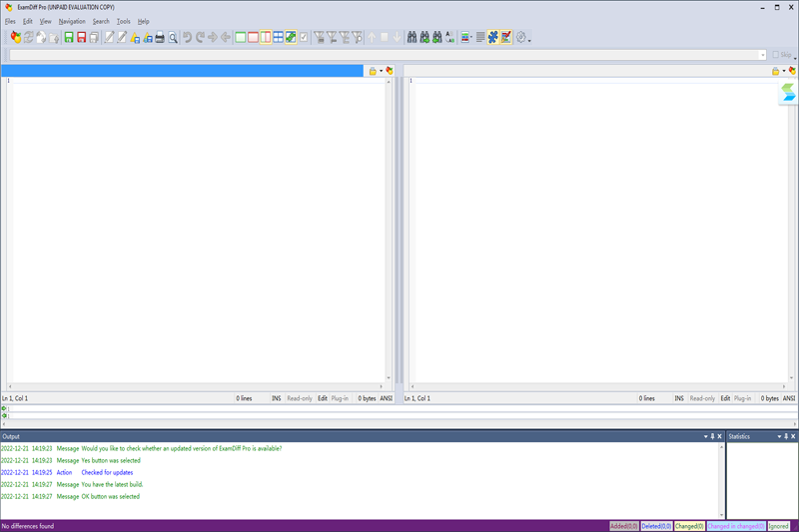
Task: Expand the differences combo box dropdown
Action: point(763,55)
